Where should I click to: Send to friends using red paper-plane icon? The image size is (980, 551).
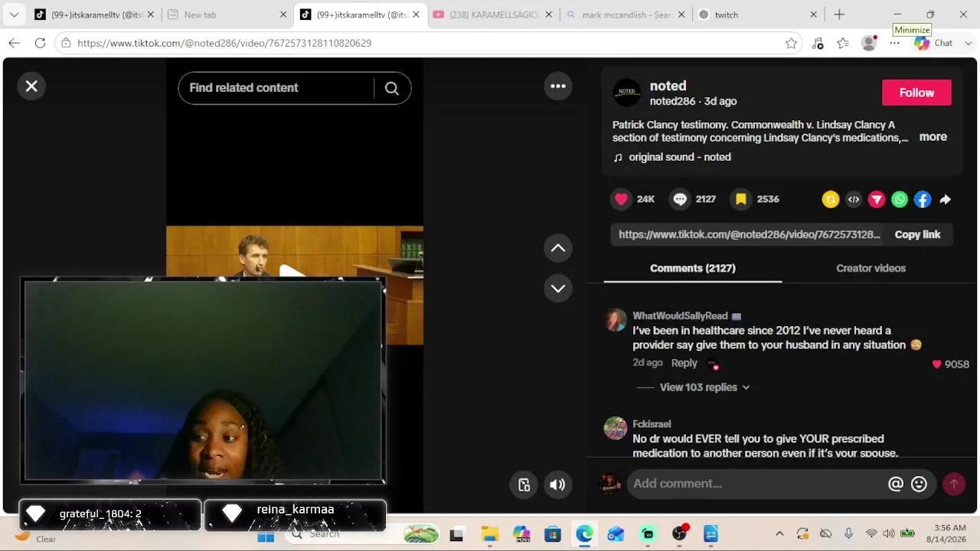coord(877,200)
